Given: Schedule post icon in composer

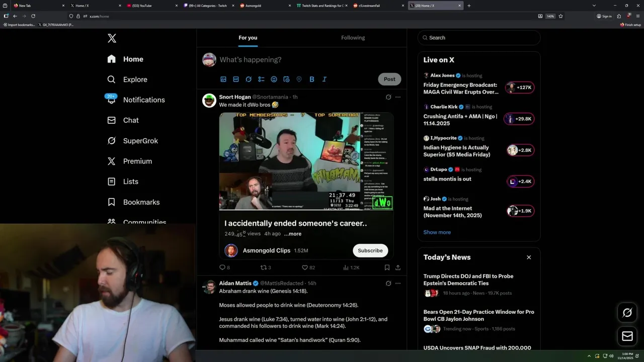Looking at the screenshot, I should (286, 79).
